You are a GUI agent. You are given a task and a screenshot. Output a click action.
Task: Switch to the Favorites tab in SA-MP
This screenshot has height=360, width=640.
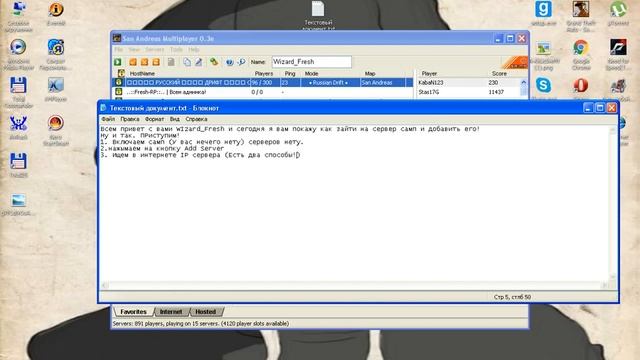pyautogui.click(x=133, y=312)
